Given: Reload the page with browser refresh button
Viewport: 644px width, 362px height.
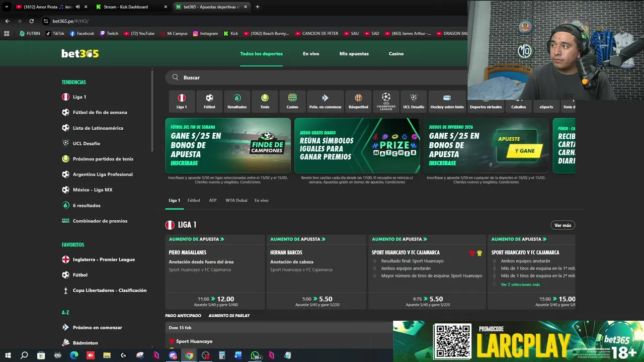Looking at the screenshot, I should pyautogui.click(x=31, y=21).
